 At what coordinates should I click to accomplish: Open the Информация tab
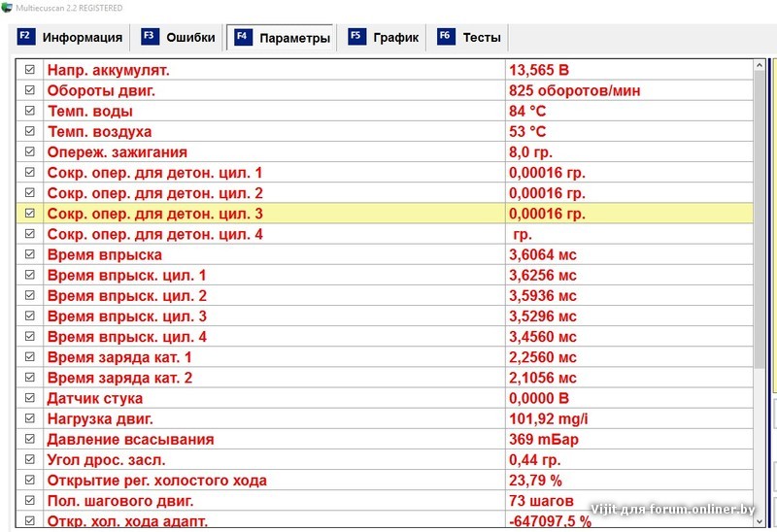82,38
